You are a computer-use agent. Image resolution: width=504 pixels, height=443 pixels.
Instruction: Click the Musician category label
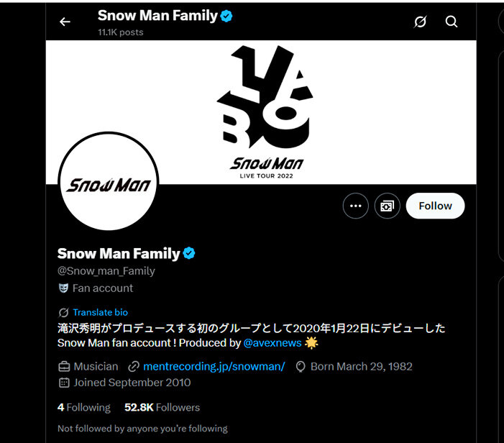tap(96, 367)
